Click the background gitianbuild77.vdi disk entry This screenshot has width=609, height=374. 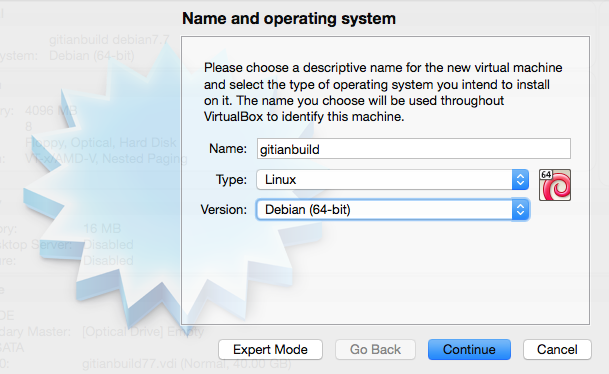pyautogui.click(x=186, y=364)
